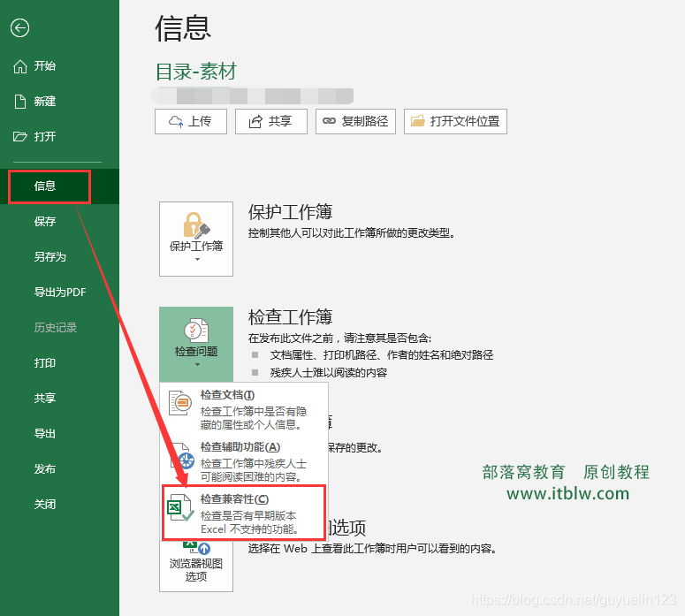Click the back arrow icon
The image size is (685, 616).
[19, 28]
